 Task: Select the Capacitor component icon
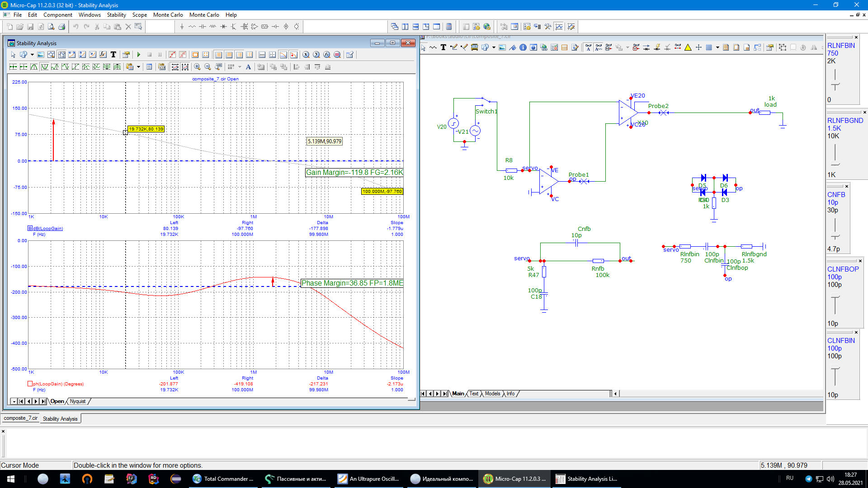(202, 27)
